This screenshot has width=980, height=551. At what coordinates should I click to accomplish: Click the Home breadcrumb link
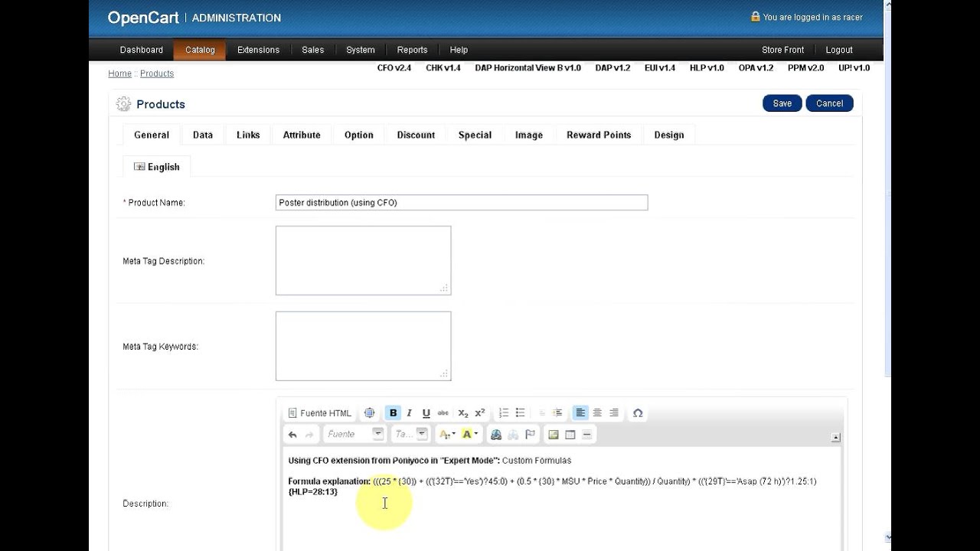[119, 73]
